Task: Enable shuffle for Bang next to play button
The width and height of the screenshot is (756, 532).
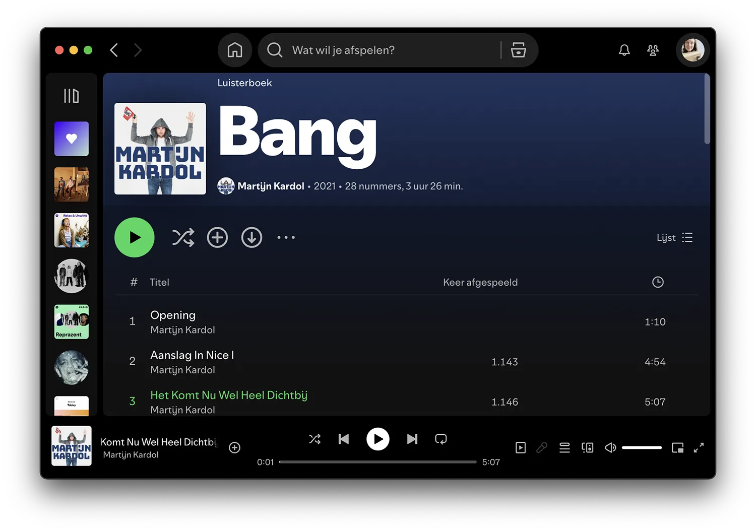Action: (183, 237)
